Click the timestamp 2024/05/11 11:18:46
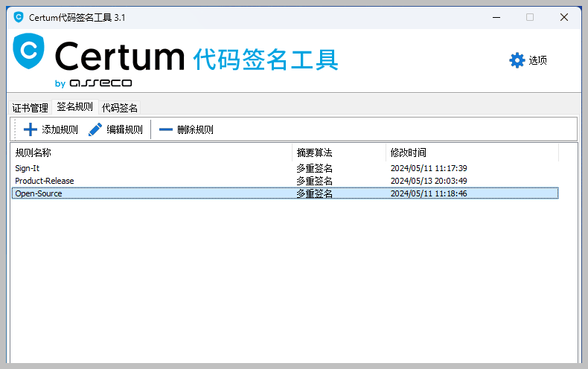 429,193
